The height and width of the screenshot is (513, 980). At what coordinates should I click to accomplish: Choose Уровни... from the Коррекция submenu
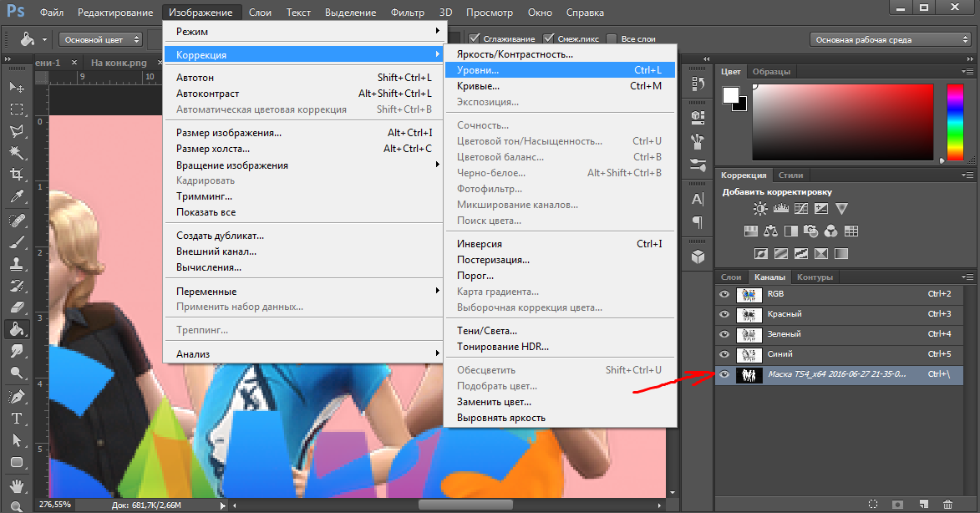tap(560, 70)
